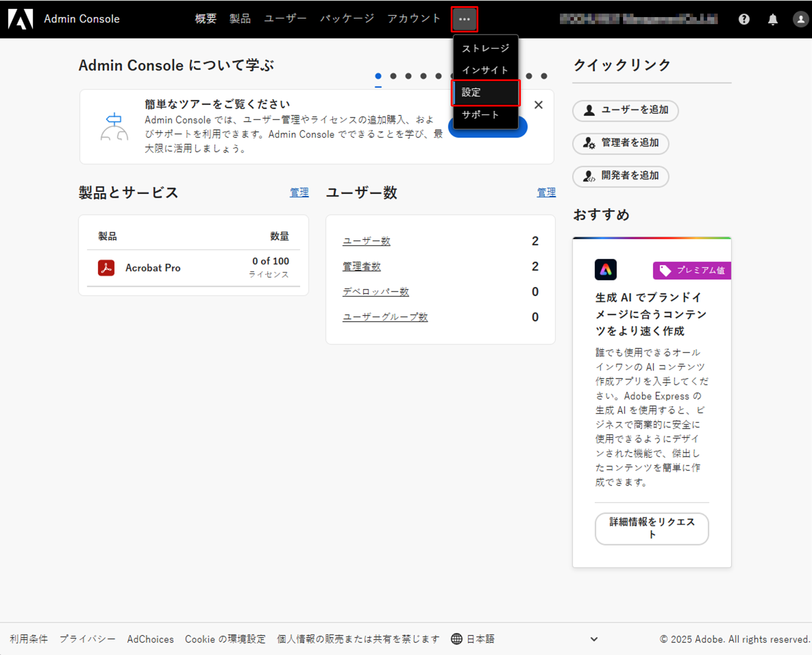The image size is (812, 655).
Task: Switch to the ユーザー navigation tab
Action: [285, 19]
